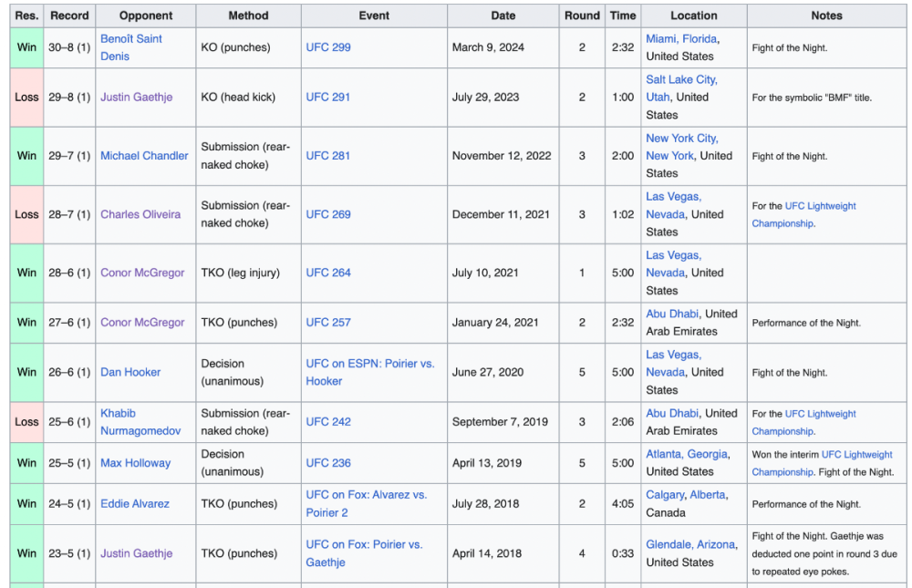Click the "Notes" column header
This screenshot has height=588, width=912.
pos(826,15)
